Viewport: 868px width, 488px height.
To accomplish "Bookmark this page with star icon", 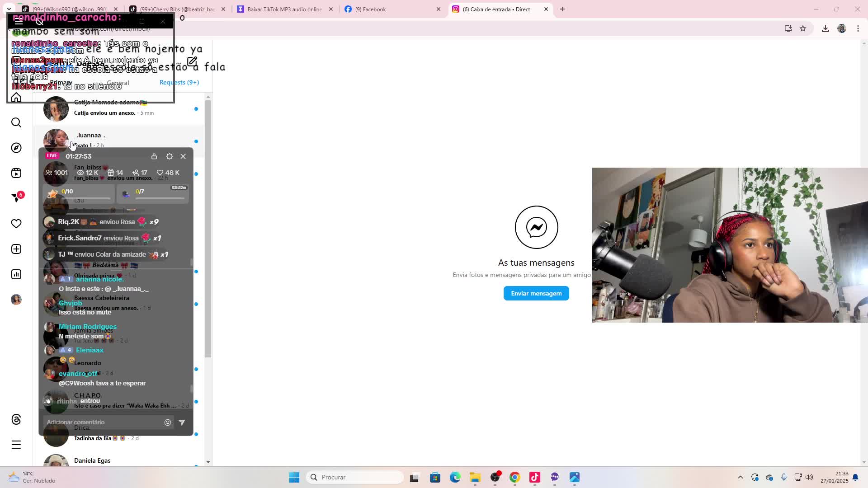I will 803,28.
